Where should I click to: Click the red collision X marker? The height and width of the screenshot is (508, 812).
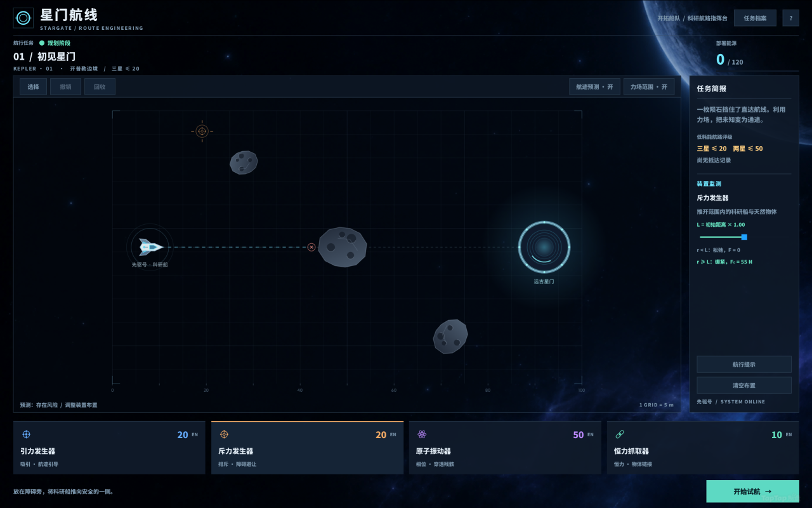click(x=311, y=247)
